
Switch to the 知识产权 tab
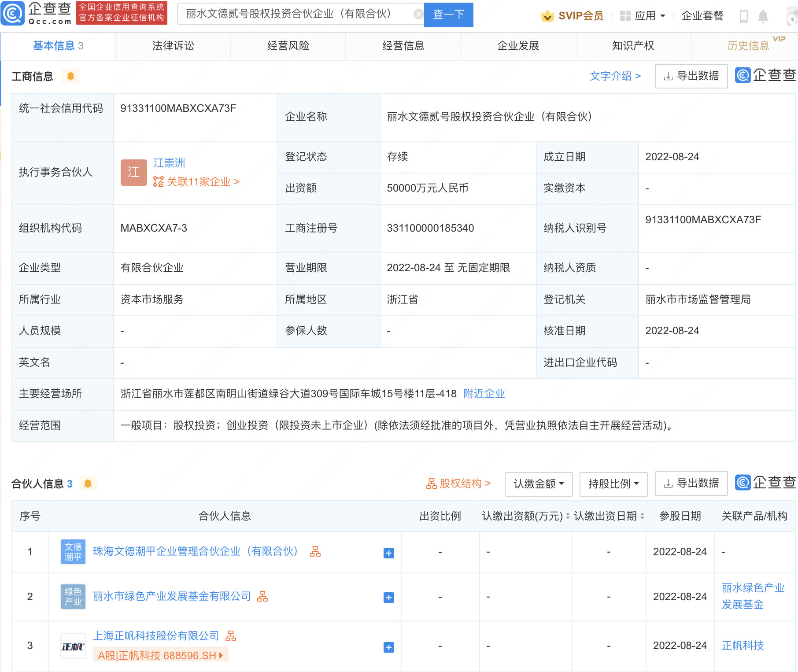(x=633, y=46)
